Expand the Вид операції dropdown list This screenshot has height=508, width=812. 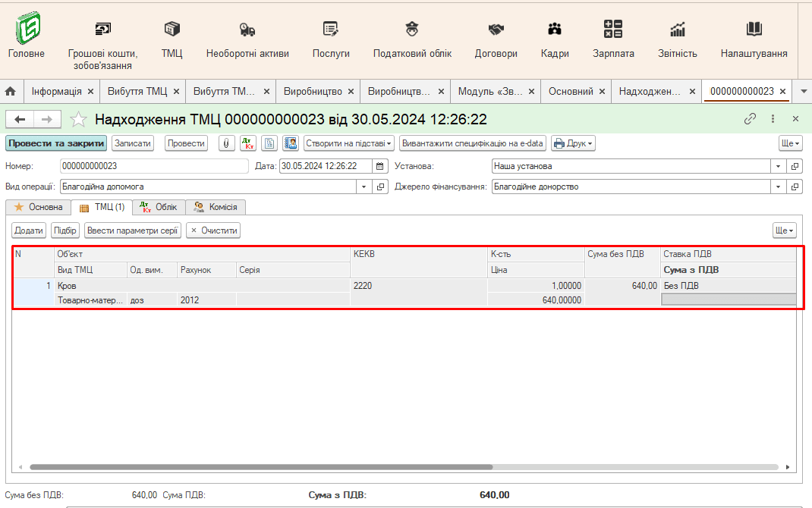click(364, 187)
